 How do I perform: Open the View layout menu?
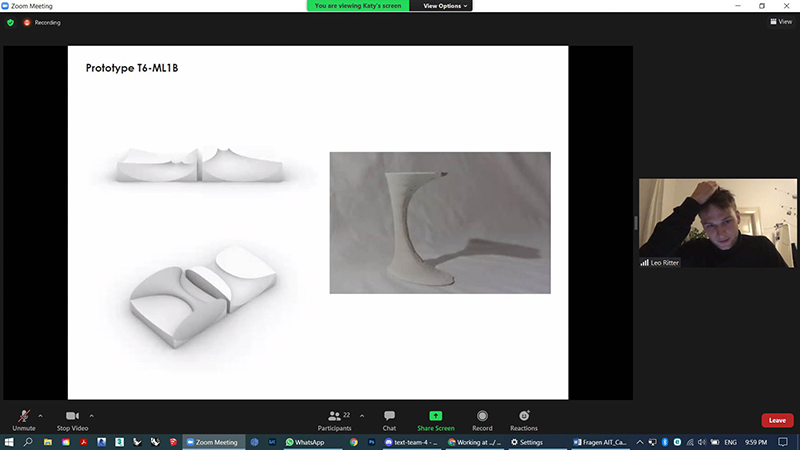pyautogui.click(x=781, y=21)
